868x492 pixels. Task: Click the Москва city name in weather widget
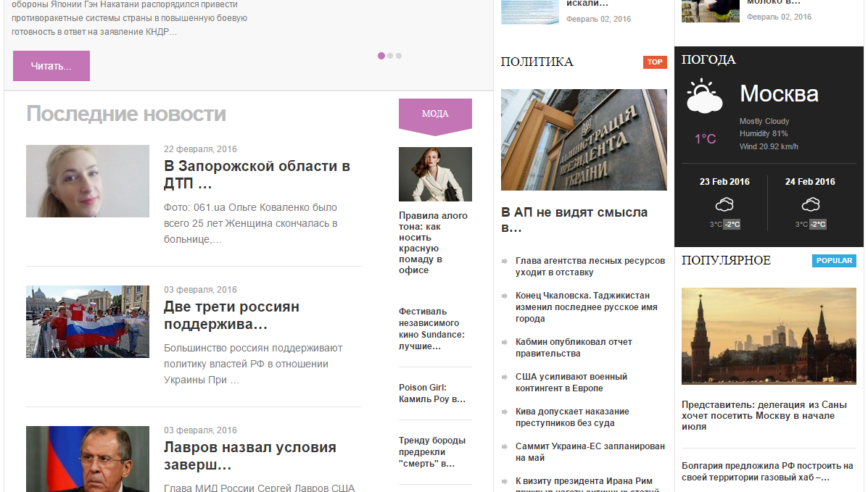pyautogui.click(x=779, y=93)
